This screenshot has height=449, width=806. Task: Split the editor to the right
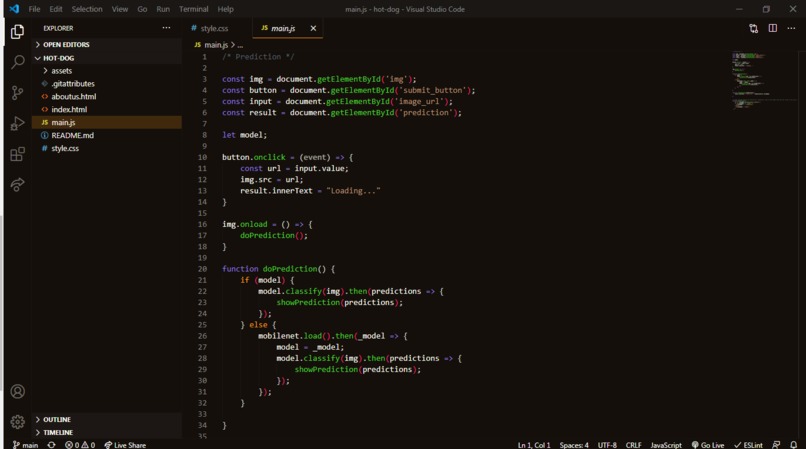tap(773, 28)
